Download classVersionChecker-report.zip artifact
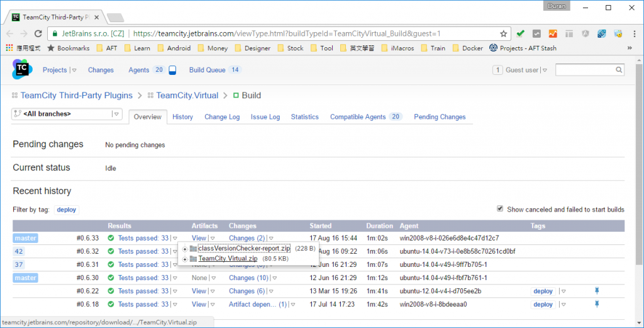Image resolution: width=644 pixels, height=328 pixels. click(244, 249)
